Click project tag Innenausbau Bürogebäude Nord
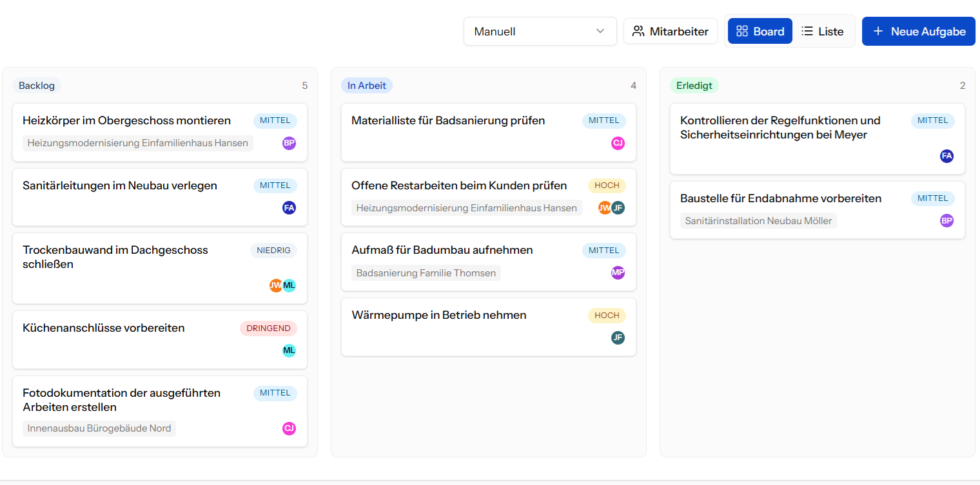 pos(99,428)
